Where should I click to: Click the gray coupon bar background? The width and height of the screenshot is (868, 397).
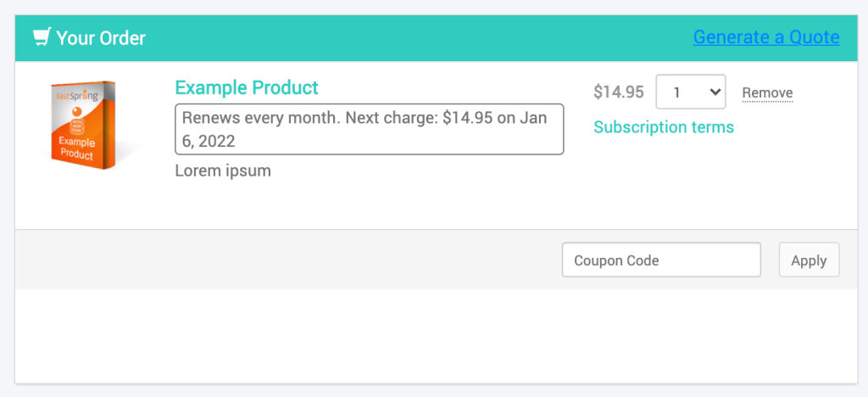tap(288, 259)
